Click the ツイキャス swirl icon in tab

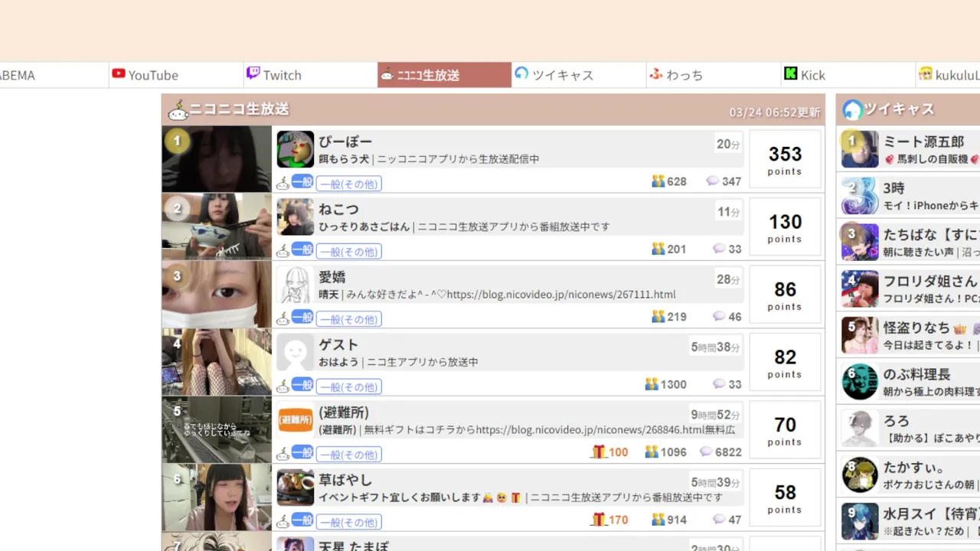tap(522, 74)
